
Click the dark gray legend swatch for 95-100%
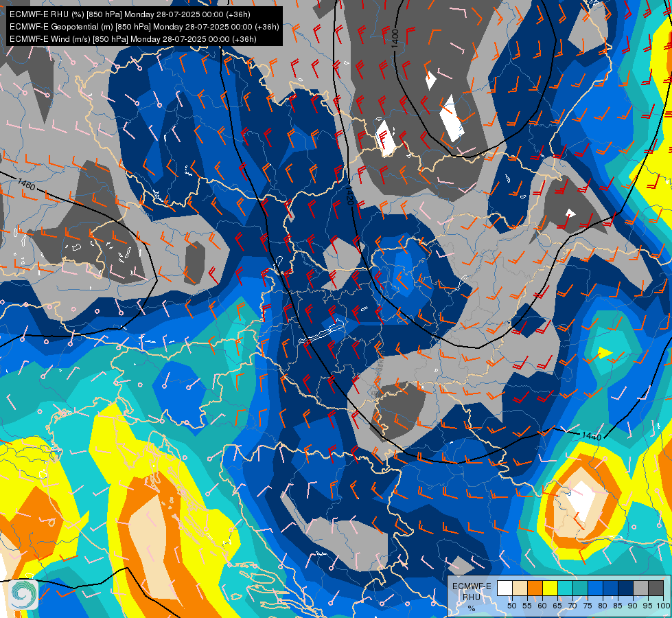click(656, 588)
